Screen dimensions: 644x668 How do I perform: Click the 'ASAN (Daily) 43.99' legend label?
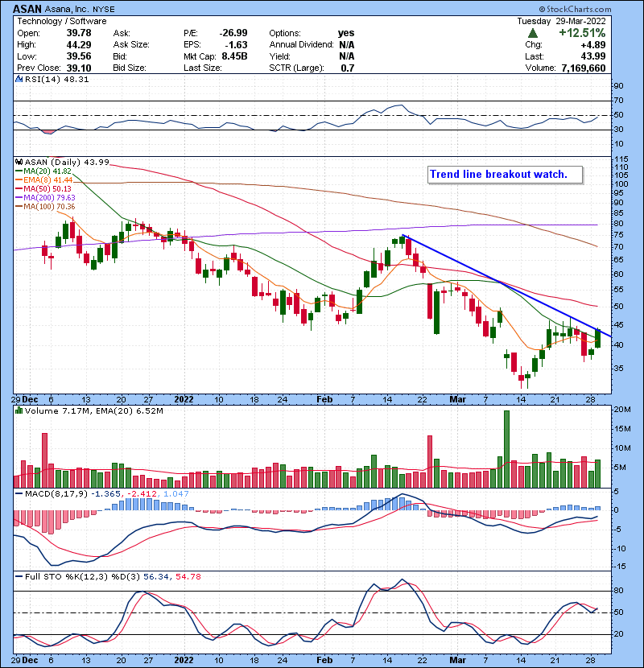coord(67,163)
